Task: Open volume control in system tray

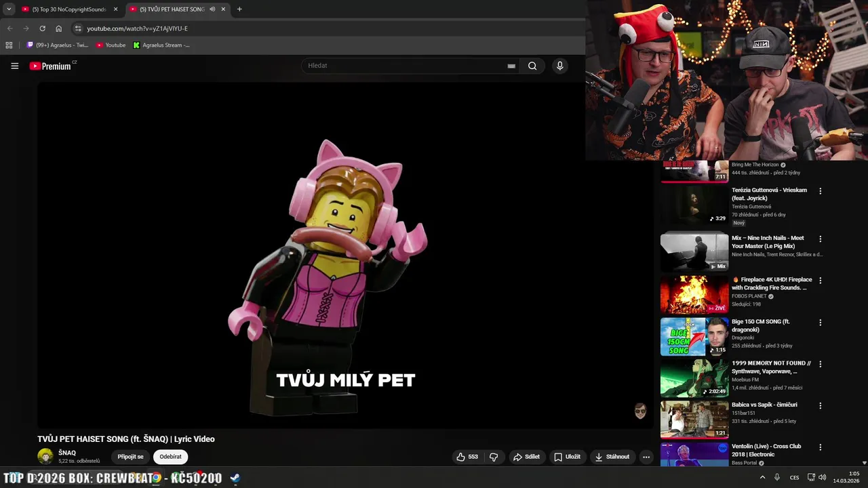Action: (822, 477)
